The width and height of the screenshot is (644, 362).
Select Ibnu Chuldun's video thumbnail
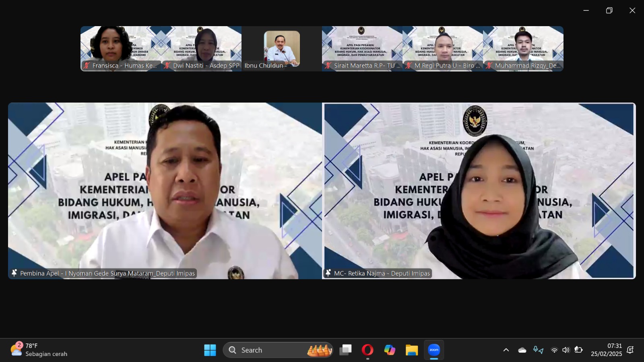(x=282, y=48)
